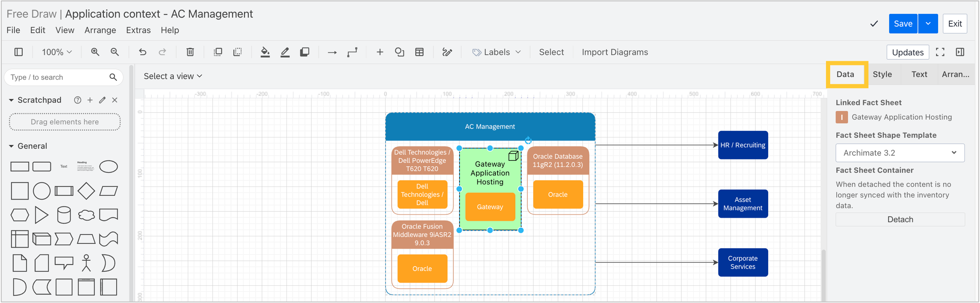Toggle fullscreen mode
980x303 pixels.
tap(940, 52)
